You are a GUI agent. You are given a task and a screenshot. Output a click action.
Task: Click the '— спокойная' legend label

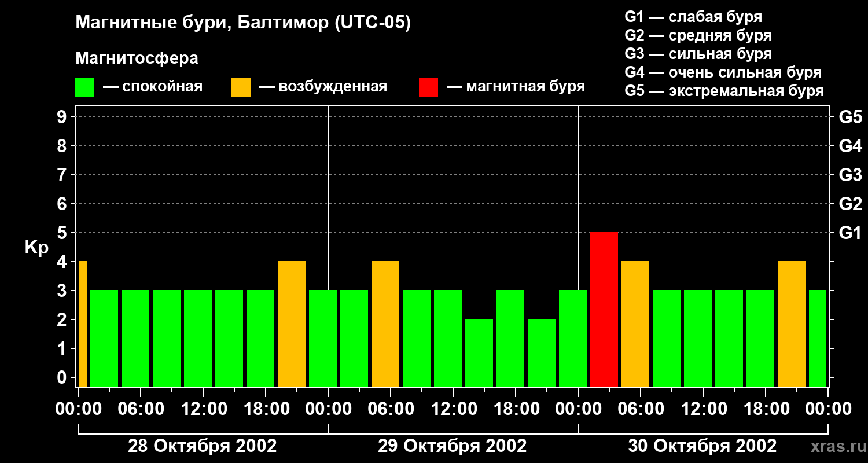(x=153, y=87)
